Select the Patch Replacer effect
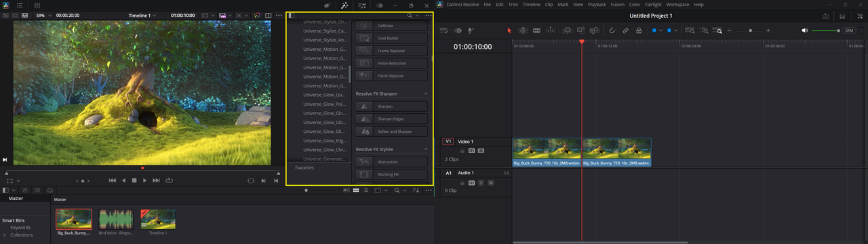Image resolution: width=868 pixels, height=244 pixels. 391,76
